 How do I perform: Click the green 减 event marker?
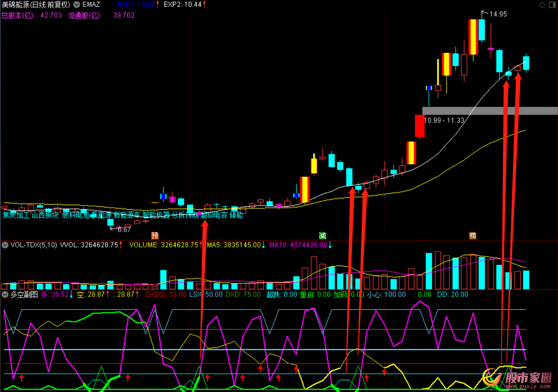tap(322, 236)
